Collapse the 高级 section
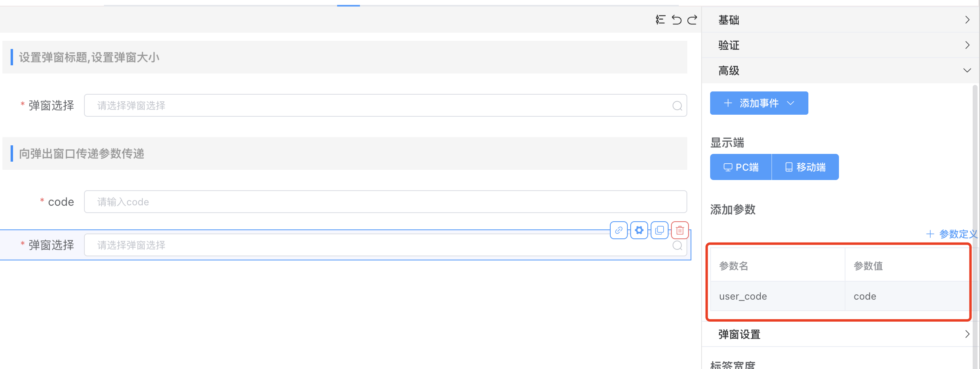Screen dimensions: 980x369 tap(841, 71)
